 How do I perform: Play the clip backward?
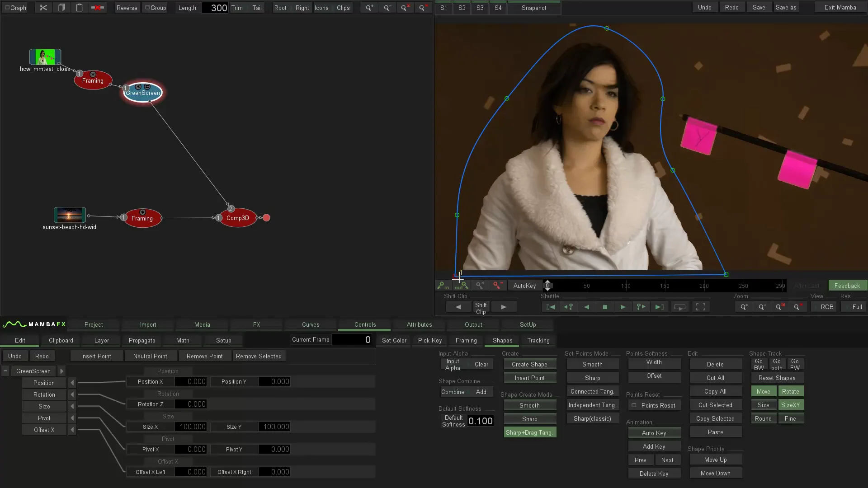587,307
